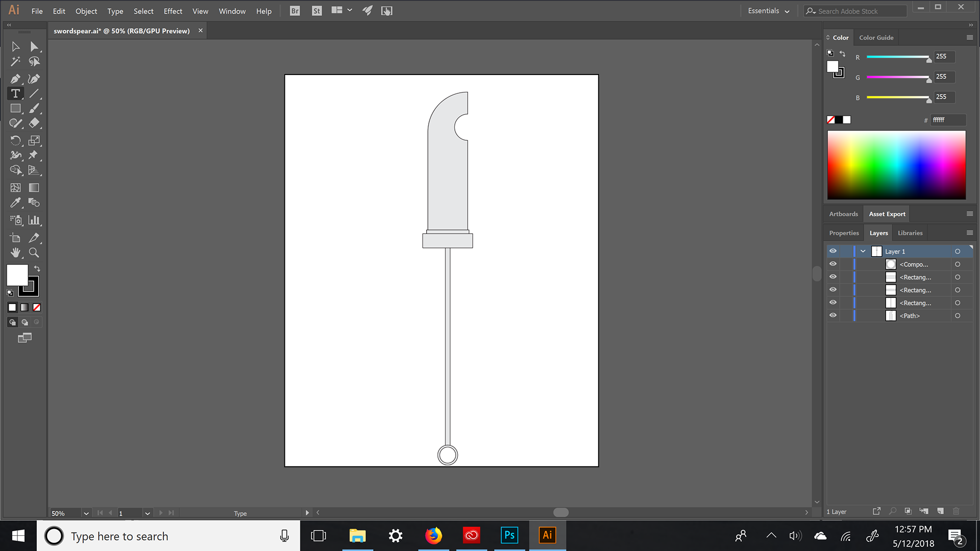Choose the Eraser tool

coord(34,123)
